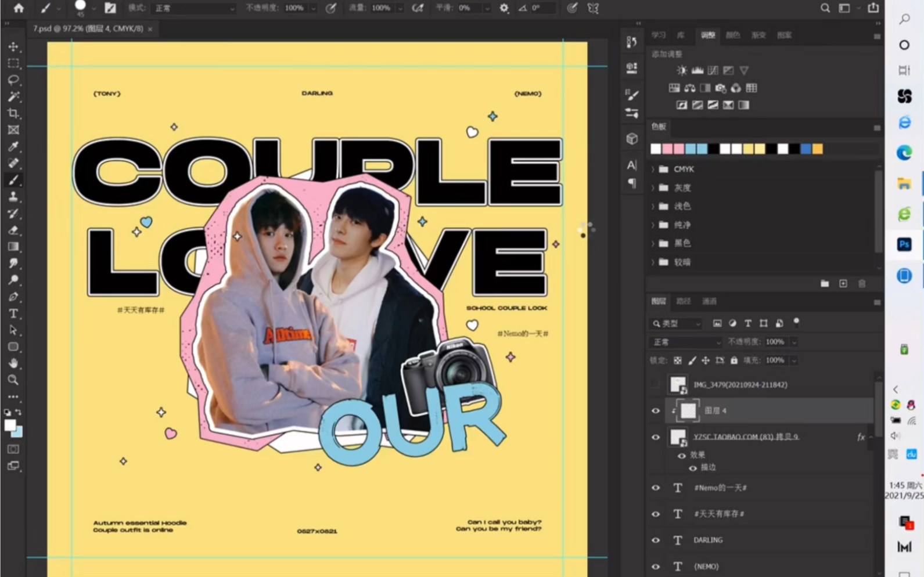Add a Brightness/Contrast adjustment
Viewport: 924px width, 577px height.
point(682,70)
